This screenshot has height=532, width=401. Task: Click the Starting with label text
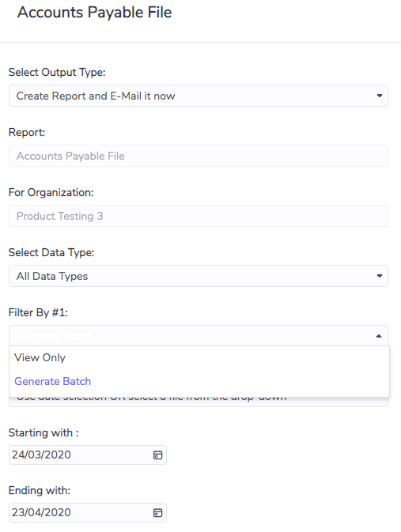pyautogui.click(x=44, y=432)
